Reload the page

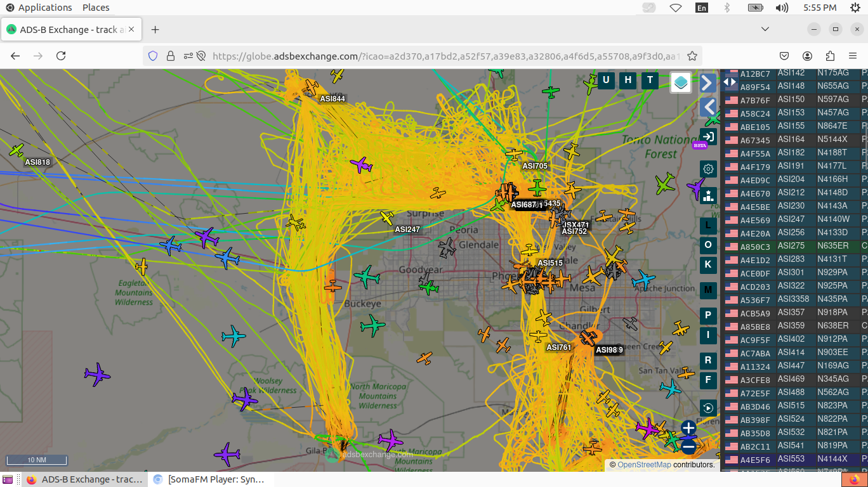pos(61,56)
